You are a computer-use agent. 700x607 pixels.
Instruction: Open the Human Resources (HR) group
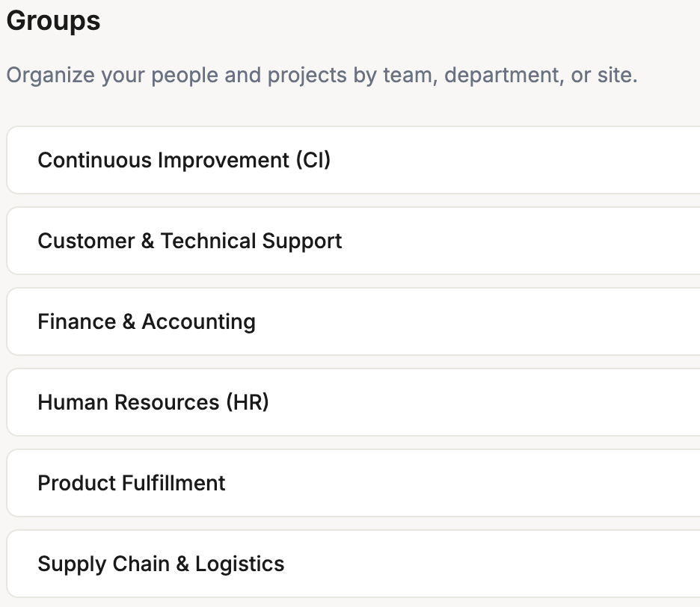click(x=153, y=402)
